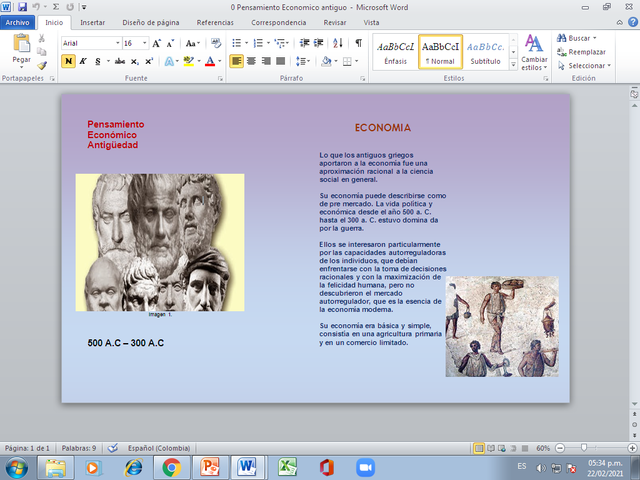Apply the Énfasis style
Viewport: 640px width, 480px height.
pos(396,52)
